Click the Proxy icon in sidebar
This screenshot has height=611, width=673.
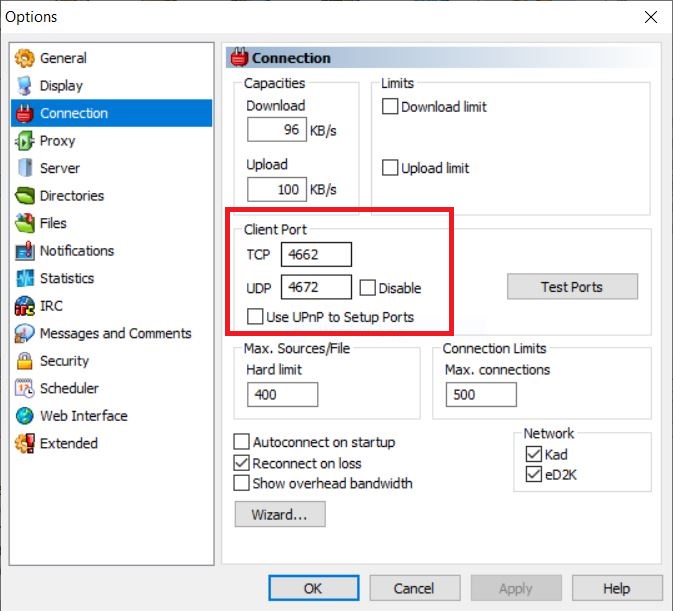click(25, 141)
